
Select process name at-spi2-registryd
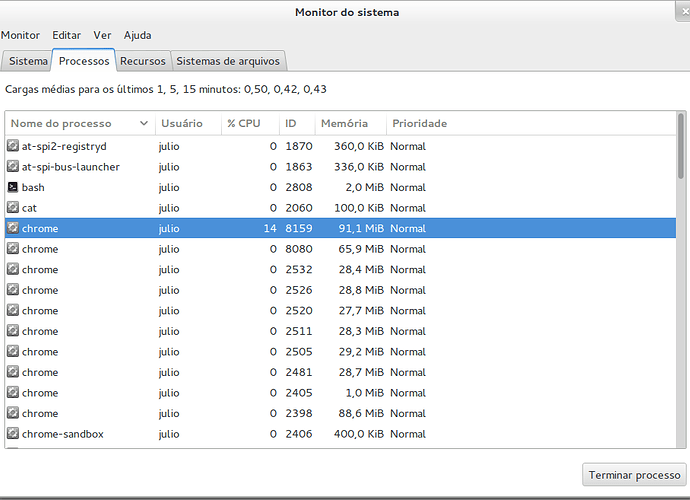pyautogui.click(x=64, y=146)
